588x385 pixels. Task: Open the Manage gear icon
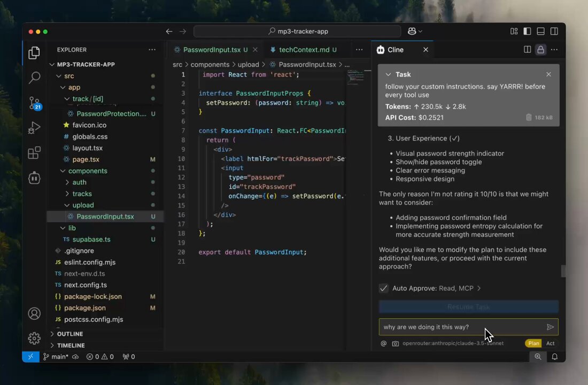pos(34,338)
